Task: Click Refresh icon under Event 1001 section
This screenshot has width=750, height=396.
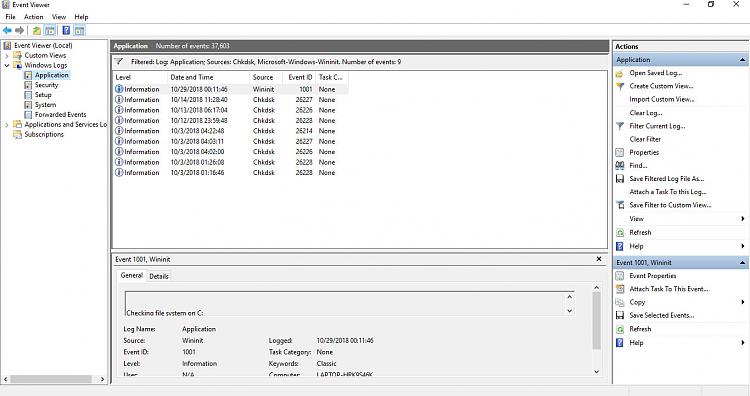Action: click(620, 329)
